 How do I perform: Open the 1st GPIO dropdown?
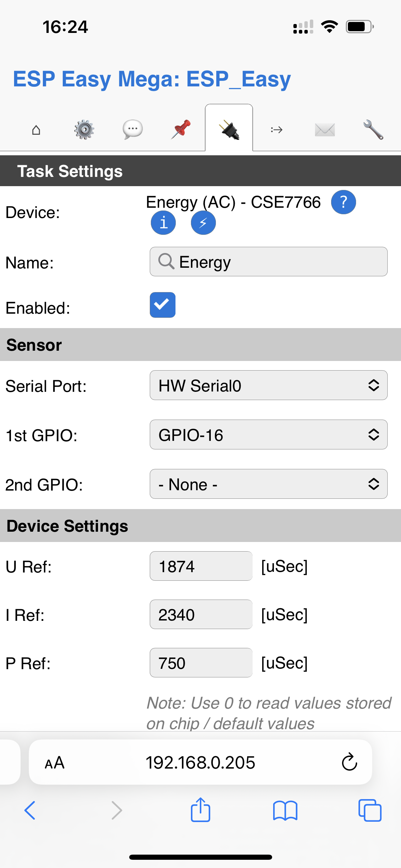(268, 435)
